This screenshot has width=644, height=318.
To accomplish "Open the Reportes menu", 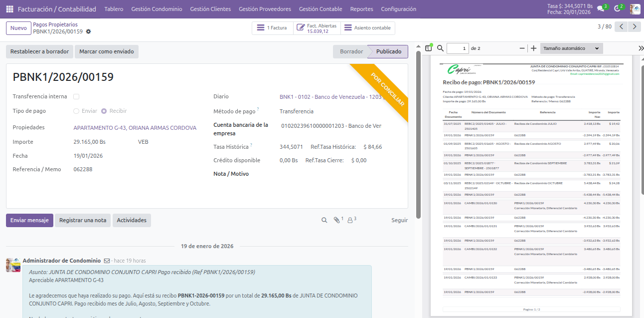I will (361, 9).
